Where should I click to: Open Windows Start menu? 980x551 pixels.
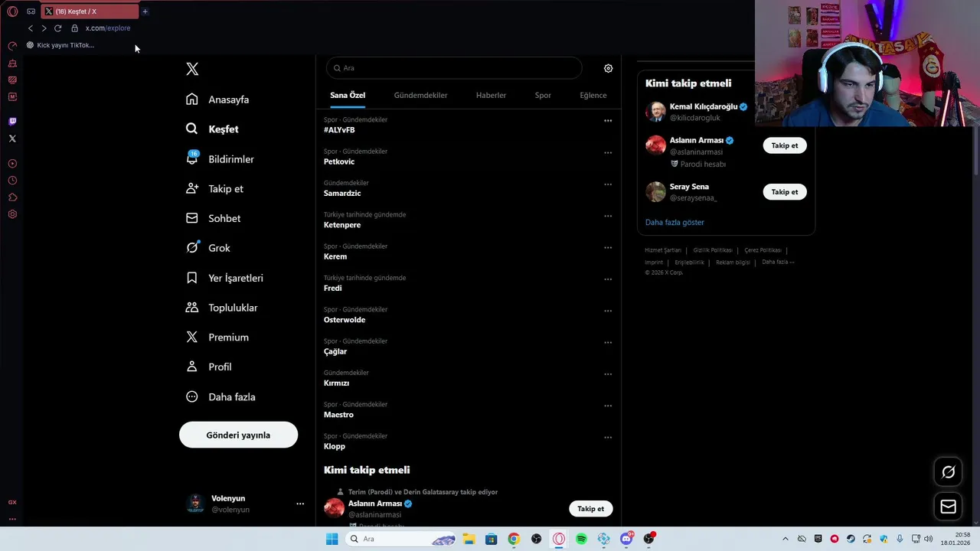tap(332, 539)
